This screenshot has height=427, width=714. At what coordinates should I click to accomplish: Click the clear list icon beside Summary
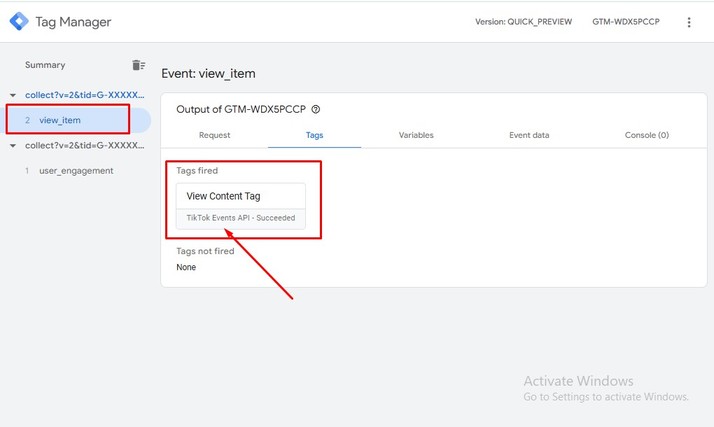[x=139, y=65]
